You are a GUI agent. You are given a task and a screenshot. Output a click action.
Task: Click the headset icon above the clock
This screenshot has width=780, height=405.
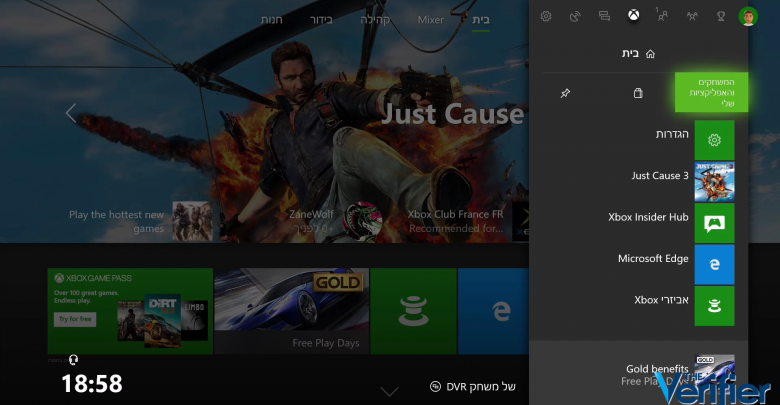pos(73,360)
